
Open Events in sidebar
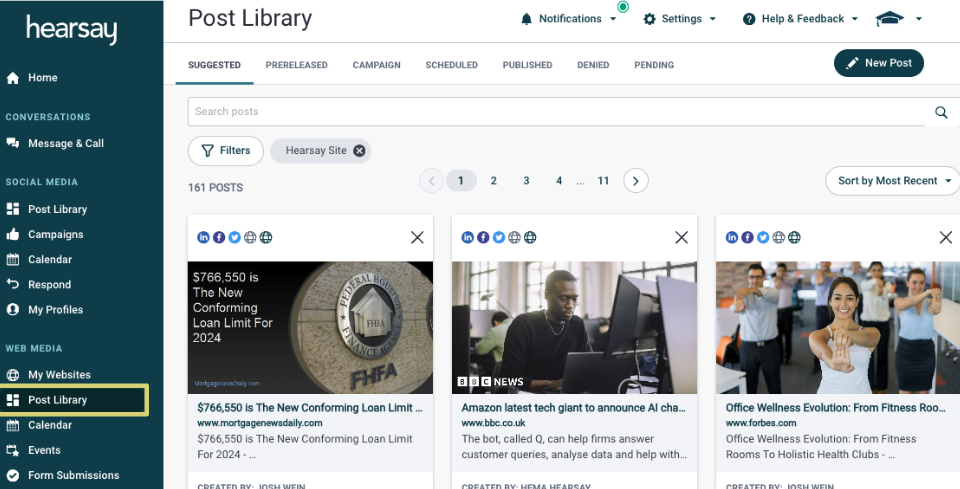[x=34, y=450]
